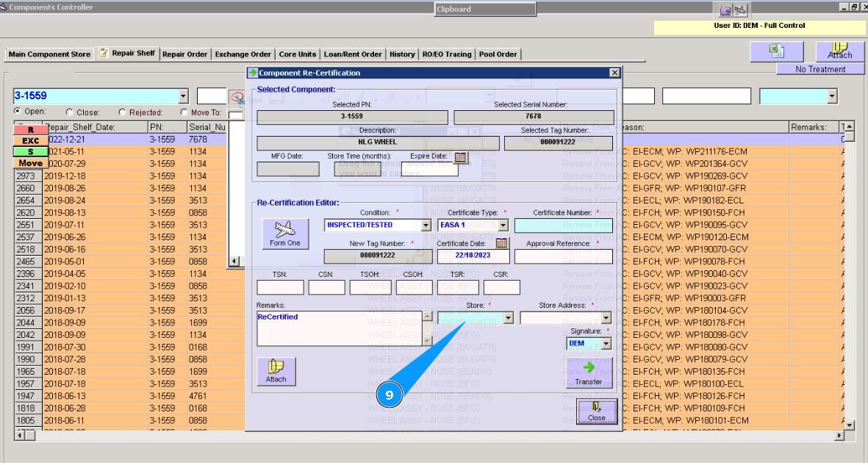
Task: Expand the Store Address dropdown
Action: pyautogui.click(x=606, y=318)
